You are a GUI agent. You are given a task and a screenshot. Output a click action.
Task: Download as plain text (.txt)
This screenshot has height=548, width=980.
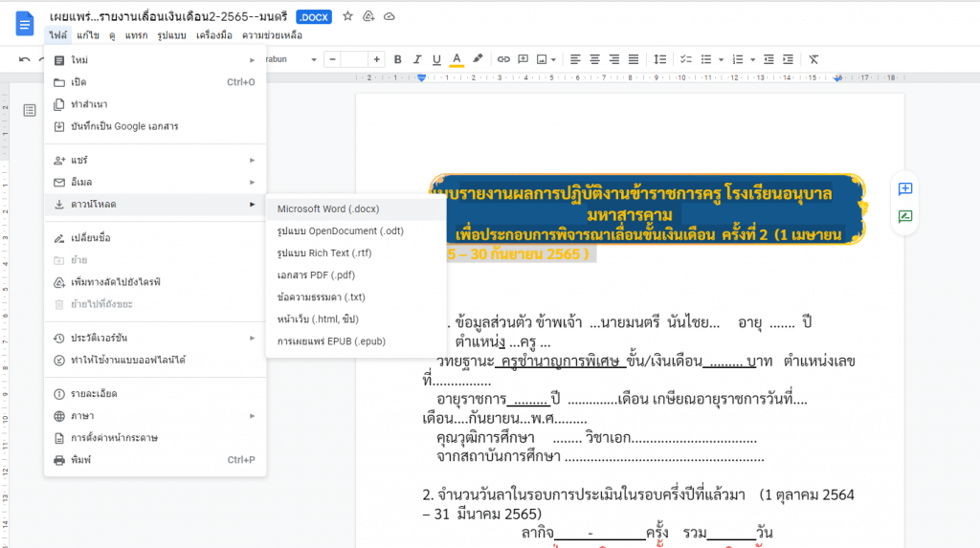(x=356, y=296)
